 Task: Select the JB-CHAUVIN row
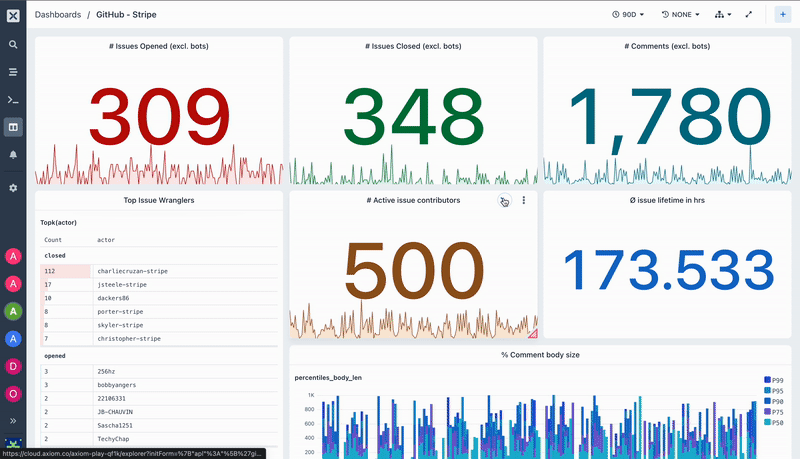(159, 412)
